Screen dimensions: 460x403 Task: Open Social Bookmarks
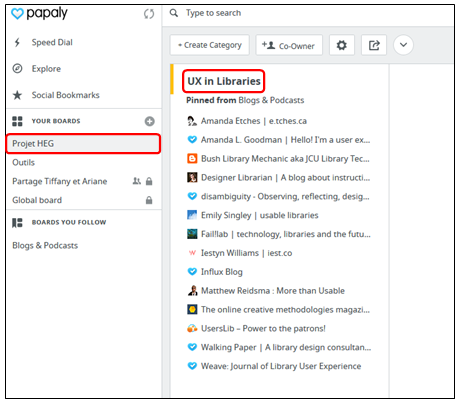66,95
